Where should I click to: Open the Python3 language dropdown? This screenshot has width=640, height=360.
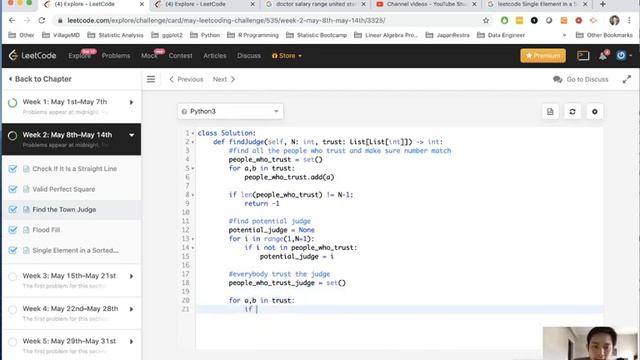tap(230, 111)
